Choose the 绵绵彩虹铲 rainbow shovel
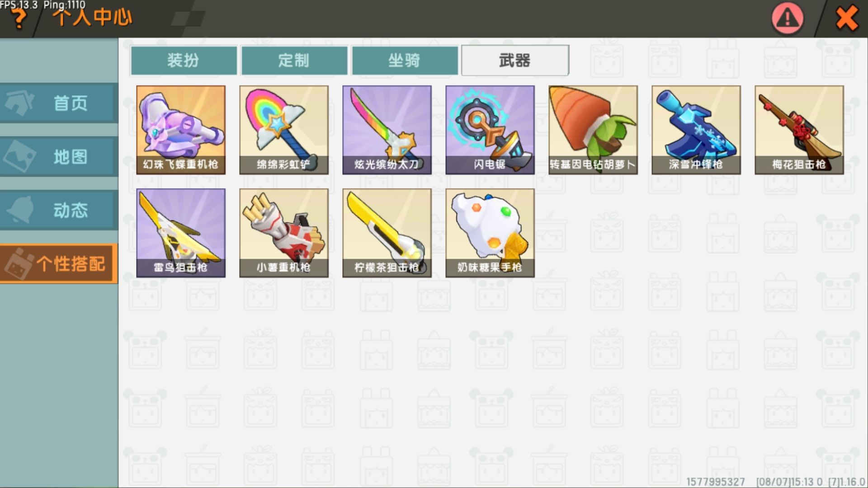868x488 pixels. click(x=284, y=130)
